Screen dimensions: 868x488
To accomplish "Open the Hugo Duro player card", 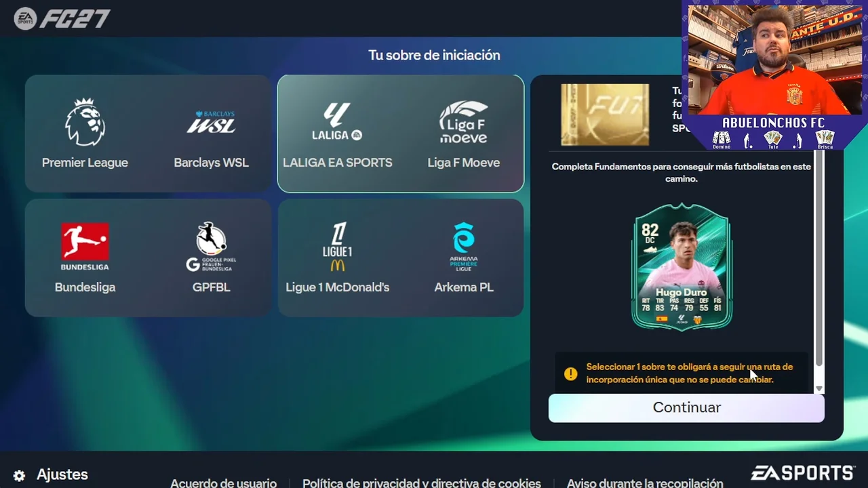I will pos(682,267).
